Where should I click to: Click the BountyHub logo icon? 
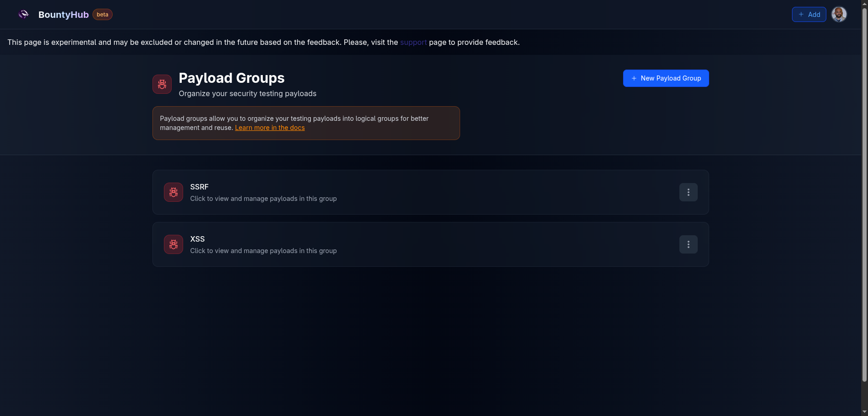click(x=23, y=14)
